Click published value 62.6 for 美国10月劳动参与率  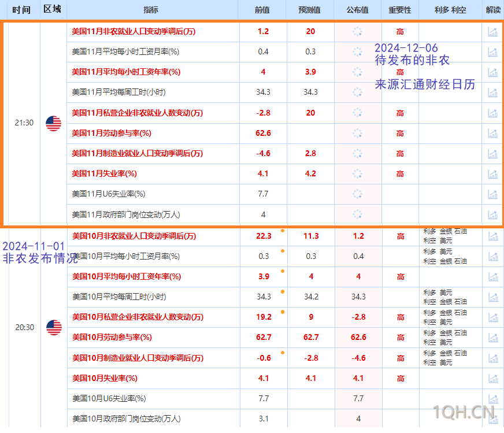pos(359,338)
